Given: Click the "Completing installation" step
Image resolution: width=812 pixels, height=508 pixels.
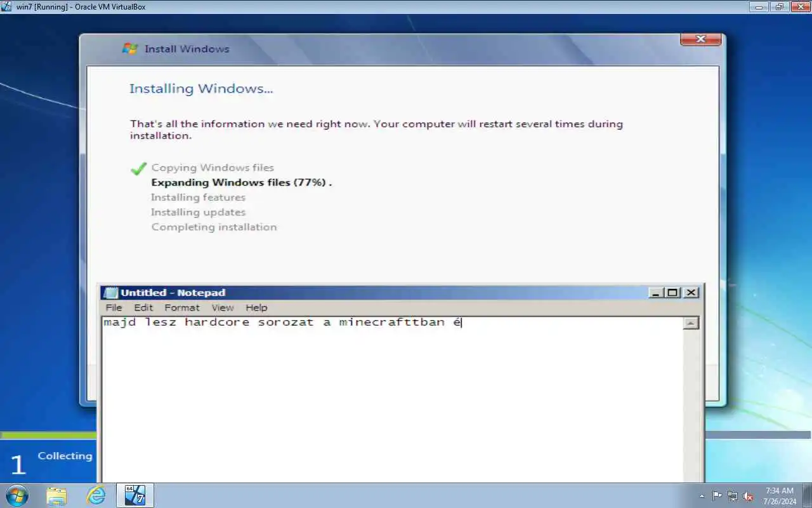Looking at the screenshot, I should (x=214, y=227).
